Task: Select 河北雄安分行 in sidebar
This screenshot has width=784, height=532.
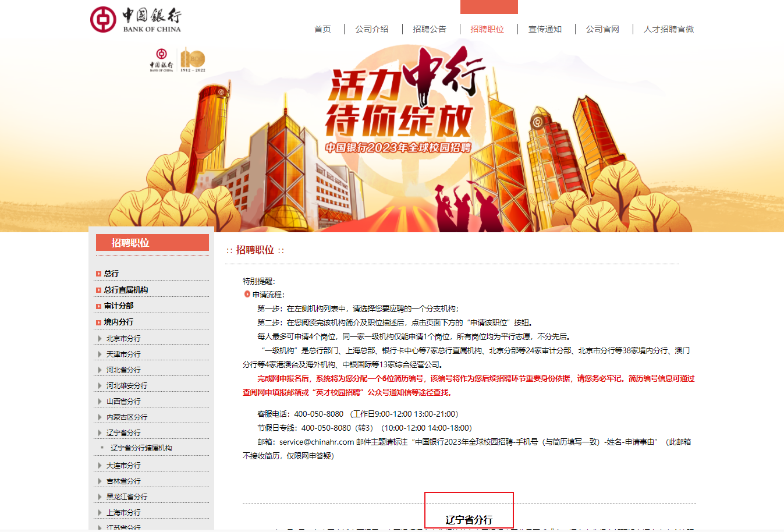Action: [x=127, y=385]
